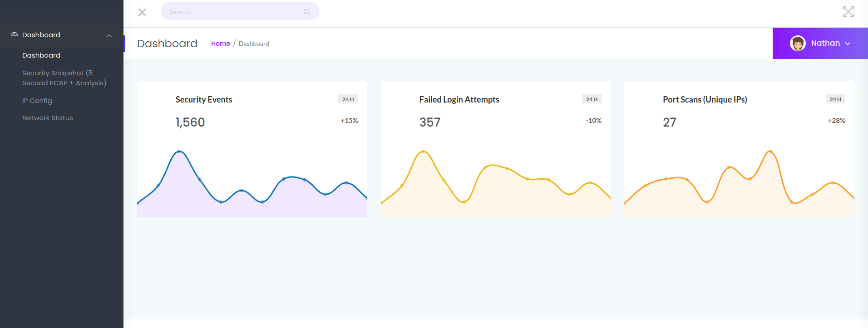Screen dimensions: 868x328
Task: Toggle fullscreen with the expand arrows icon
Action: point(848,12)
